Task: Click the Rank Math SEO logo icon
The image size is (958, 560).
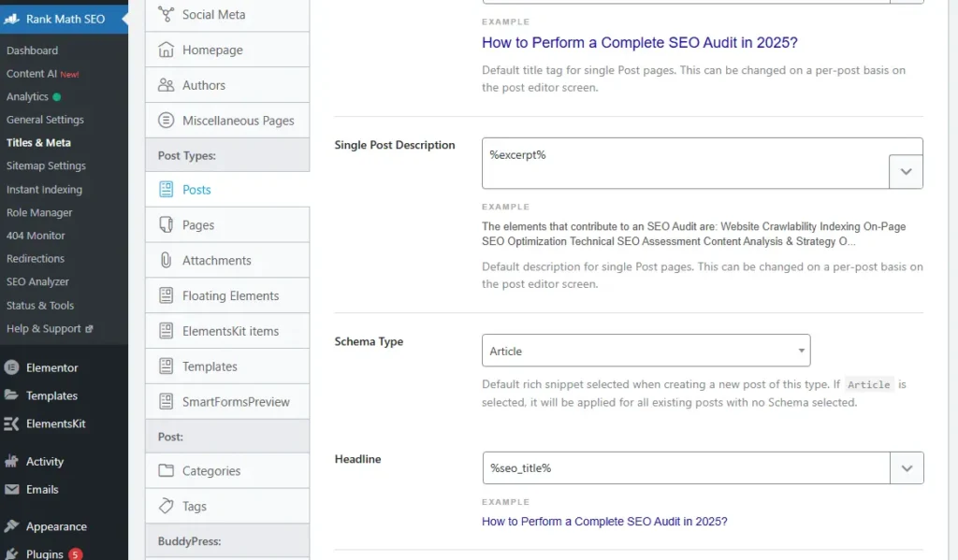Action: click(11, 19)
